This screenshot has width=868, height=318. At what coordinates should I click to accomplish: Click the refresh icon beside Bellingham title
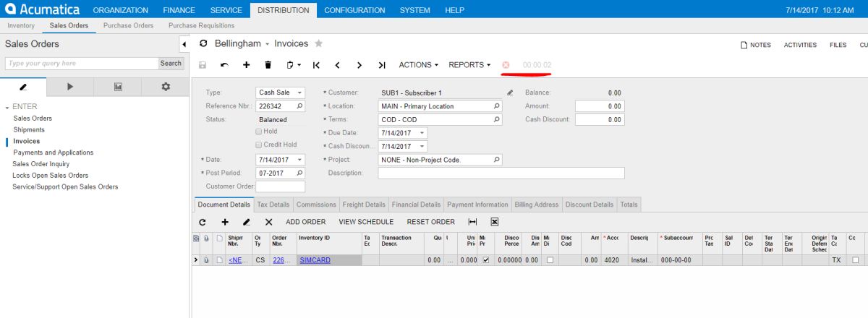pos(203,44)
